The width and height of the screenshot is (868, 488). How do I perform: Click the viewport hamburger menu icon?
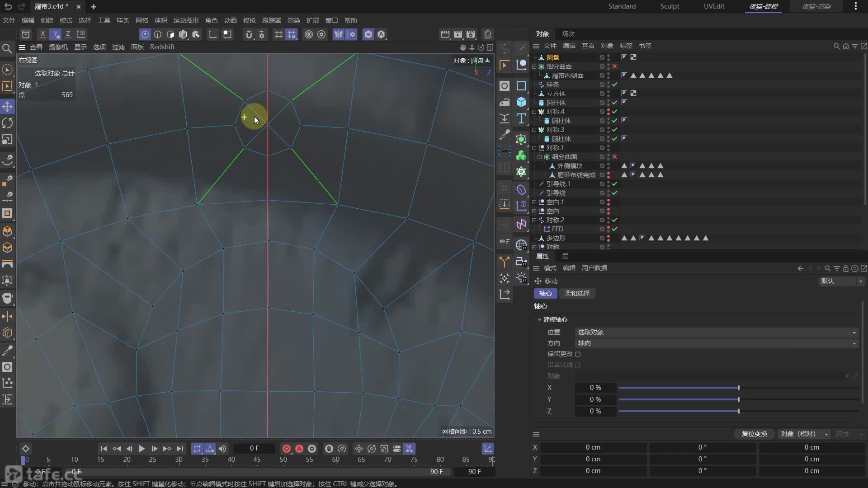click(x=22, y=47)
